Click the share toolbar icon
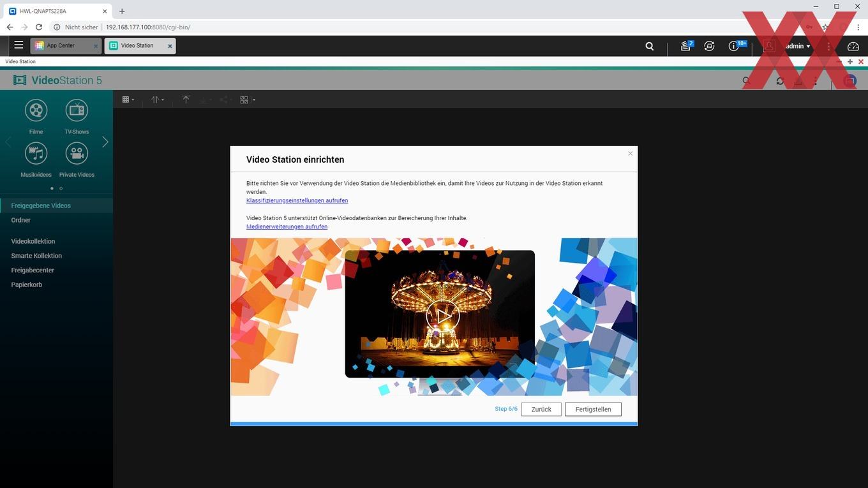The height and width of the screenshot is (488, 868). (x=224, y=100)
